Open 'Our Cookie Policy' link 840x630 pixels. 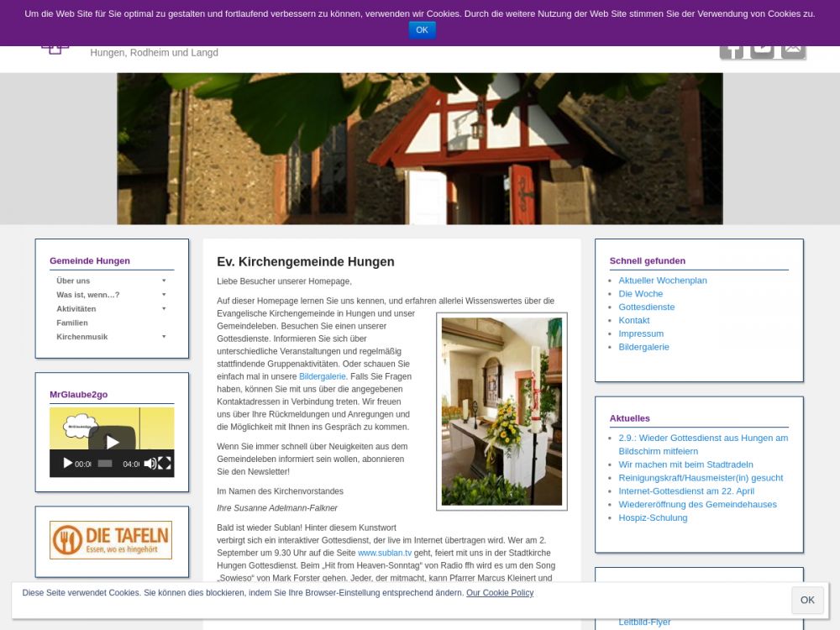pyautogui.click(x=499, y=593)
